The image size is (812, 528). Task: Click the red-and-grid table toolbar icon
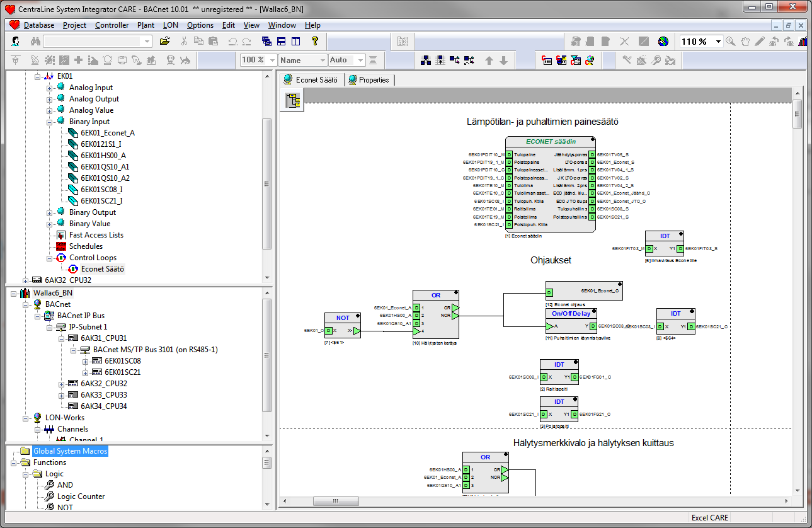[547, 60]
